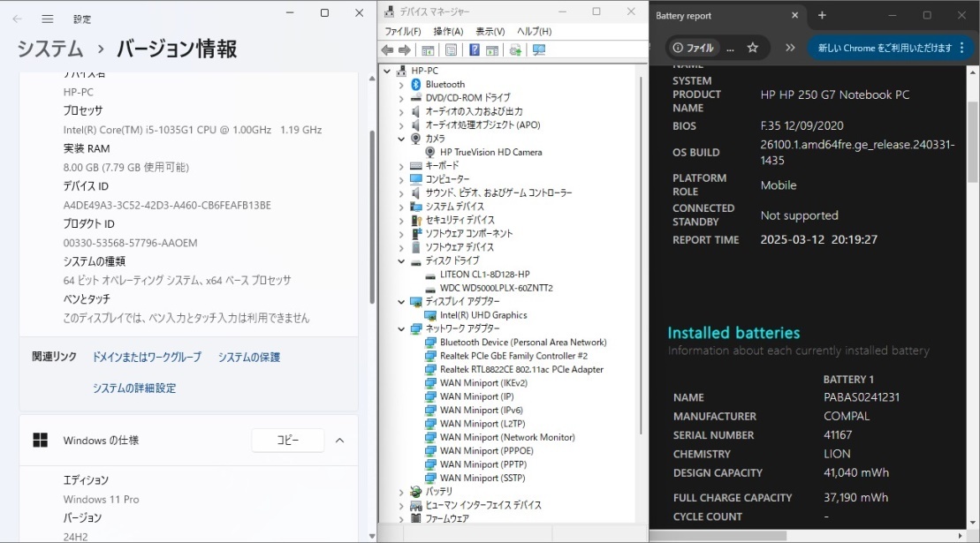This screenshot has width=980, height=543.
Task: Select Bluetooth Device (Personal Area Network)
Action: point(523,342)
